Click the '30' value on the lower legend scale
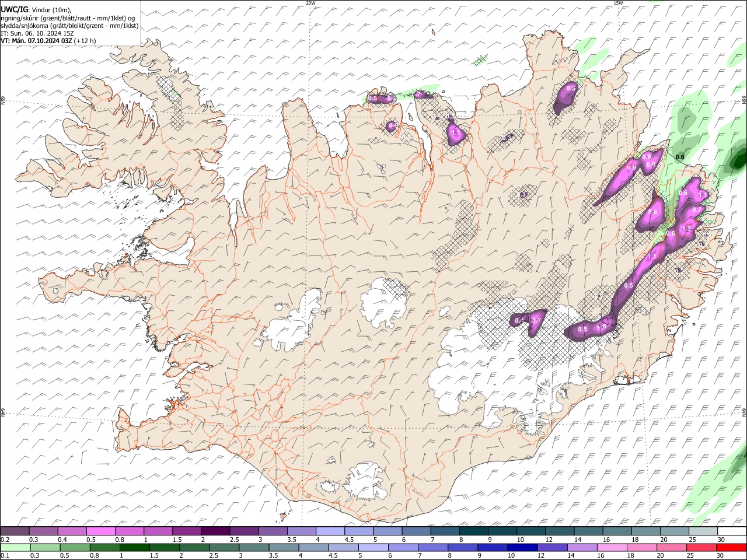 [x=721, y=556]
